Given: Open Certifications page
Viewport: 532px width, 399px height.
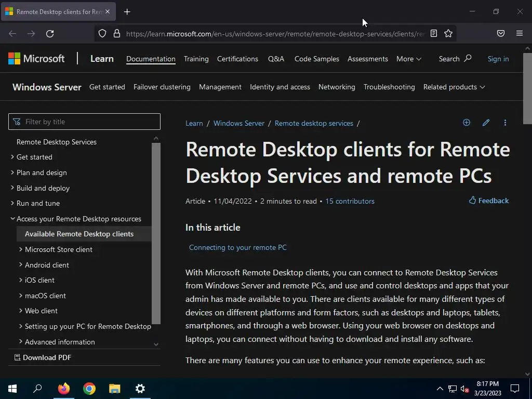Looking at the screenshot, I should click(x=237, y=59).
